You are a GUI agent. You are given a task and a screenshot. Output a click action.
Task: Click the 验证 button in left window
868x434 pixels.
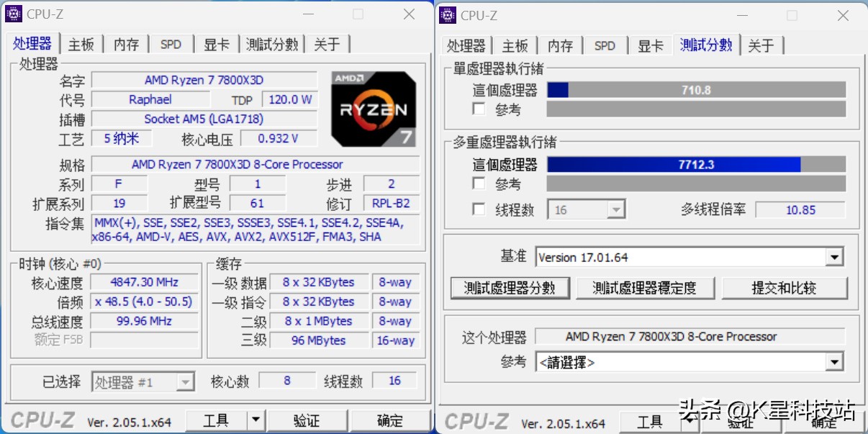(x=308, y=420)
